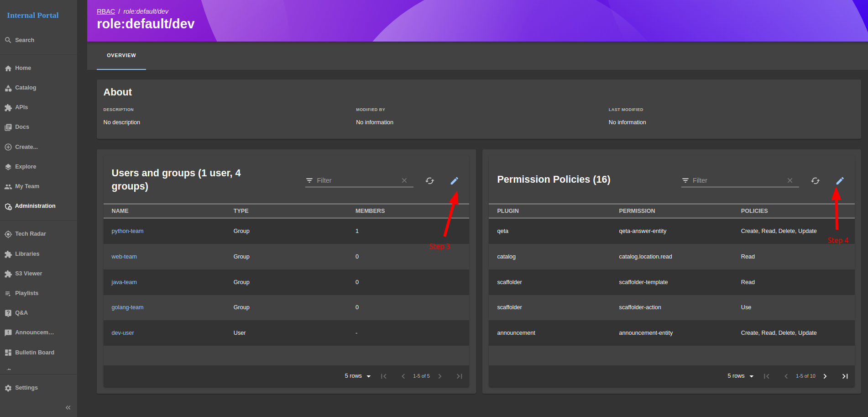The height and width of the screenshot is (417, 868).
Task: Switch to the Overview tab
Action: pyautogui.click(x=121, y=55)
